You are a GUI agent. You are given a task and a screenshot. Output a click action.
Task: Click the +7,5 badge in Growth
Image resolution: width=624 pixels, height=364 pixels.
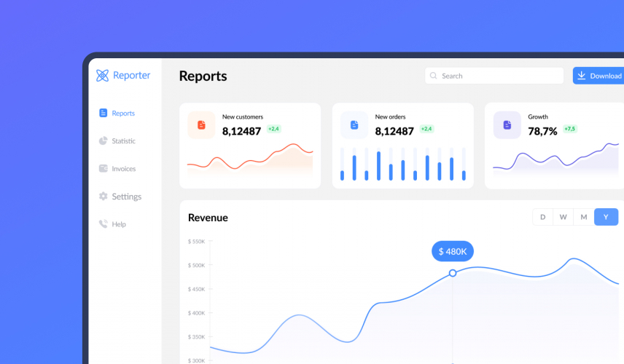point(570,129)
